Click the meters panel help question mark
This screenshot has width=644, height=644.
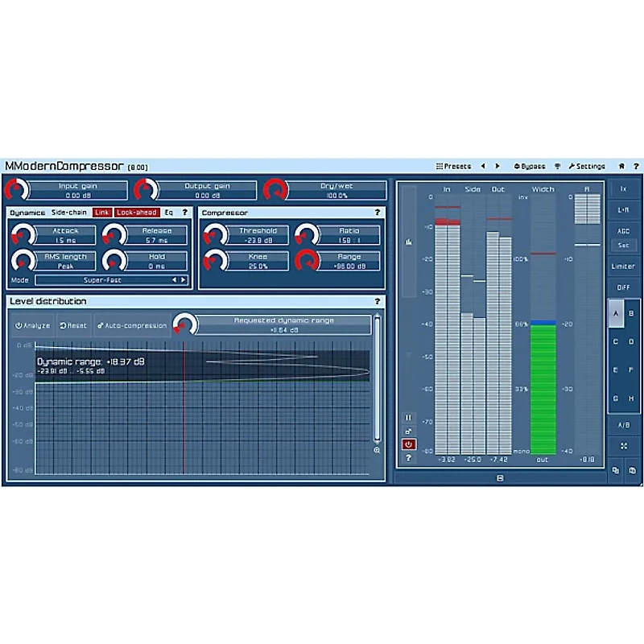409,457
